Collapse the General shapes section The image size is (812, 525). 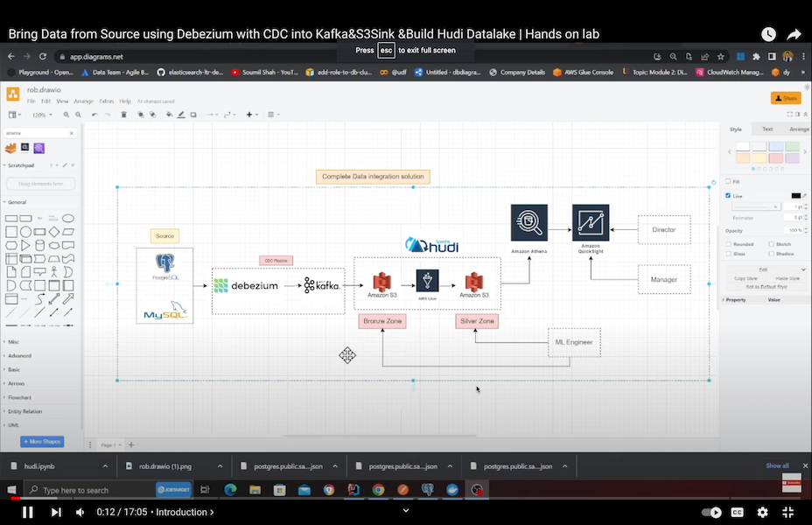point(19,201)
